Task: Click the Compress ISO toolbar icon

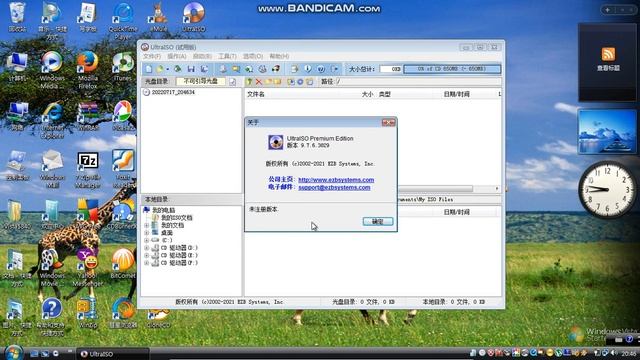Action: 236,69
